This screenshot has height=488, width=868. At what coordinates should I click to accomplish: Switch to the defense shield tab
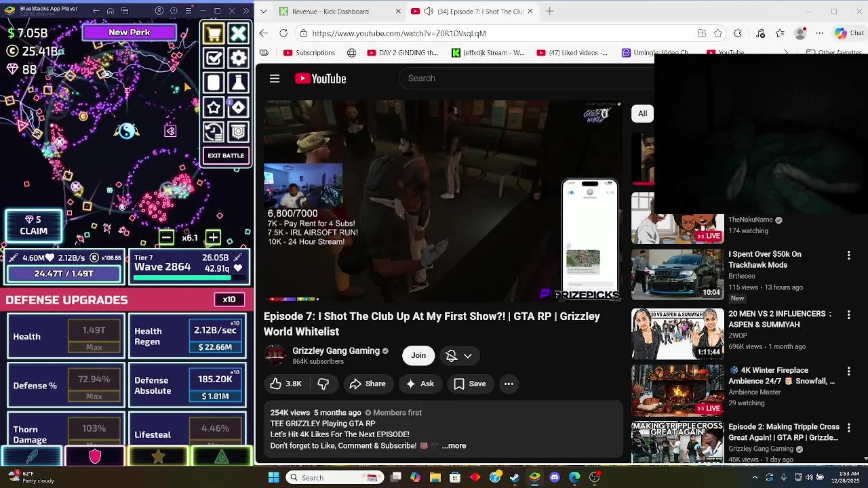click(x=95, y=457)
